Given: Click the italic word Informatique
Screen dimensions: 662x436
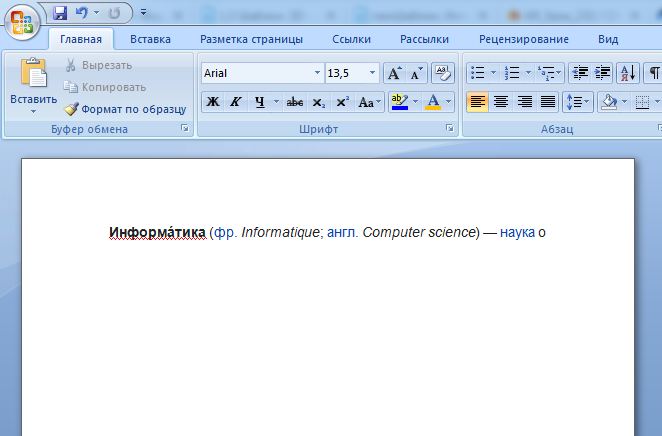Looking at the screenshot, I should click(280, 233).
